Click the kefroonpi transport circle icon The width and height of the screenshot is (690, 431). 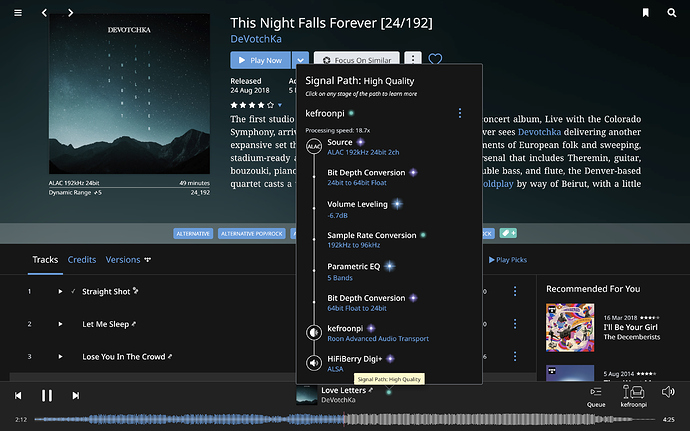314,332
